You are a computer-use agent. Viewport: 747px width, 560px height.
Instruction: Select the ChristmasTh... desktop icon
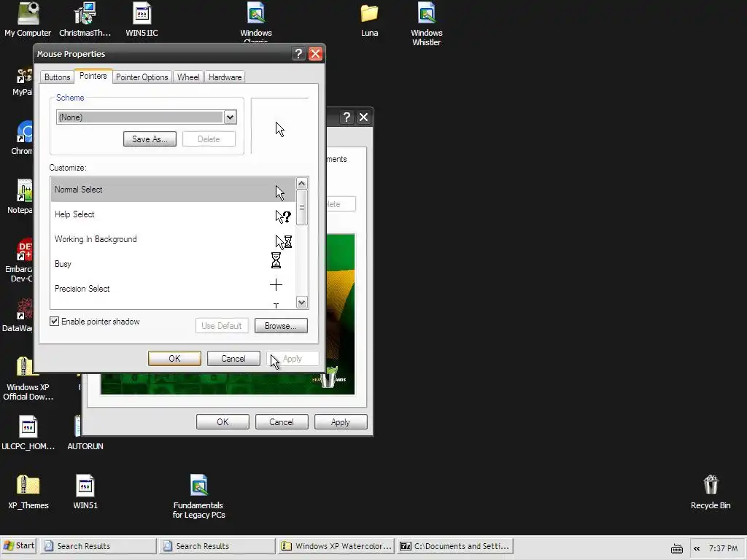85,19
